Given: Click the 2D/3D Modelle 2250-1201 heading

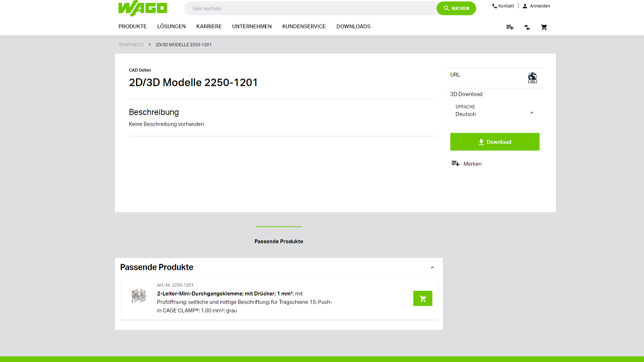Looking at the screenshot, I should (193, 83).
